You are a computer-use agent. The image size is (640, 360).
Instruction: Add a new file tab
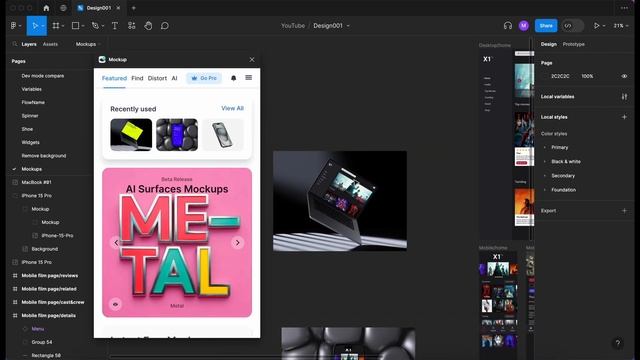(133, 8)
